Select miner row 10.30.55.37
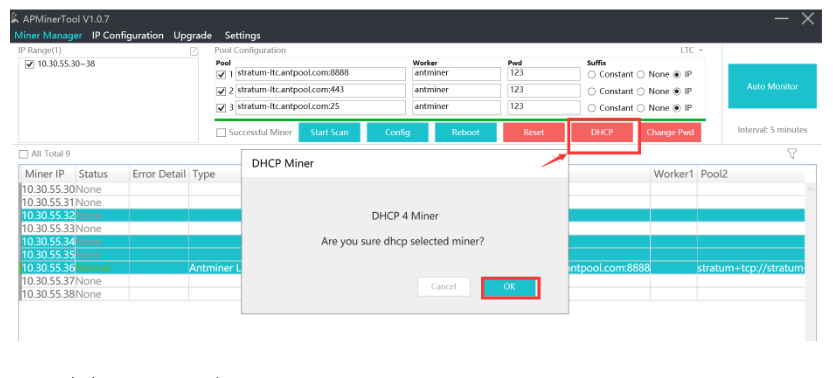 tap(412, 280)
